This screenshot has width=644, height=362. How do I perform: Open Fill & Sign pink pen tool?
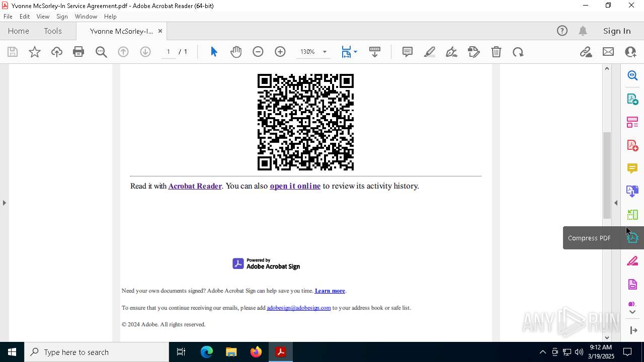click(632, 261)
